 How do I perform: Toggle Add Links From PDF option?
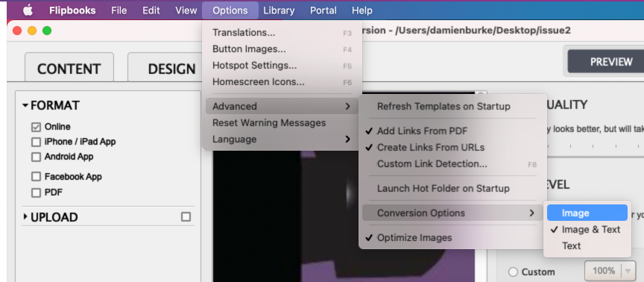[452, 131]
